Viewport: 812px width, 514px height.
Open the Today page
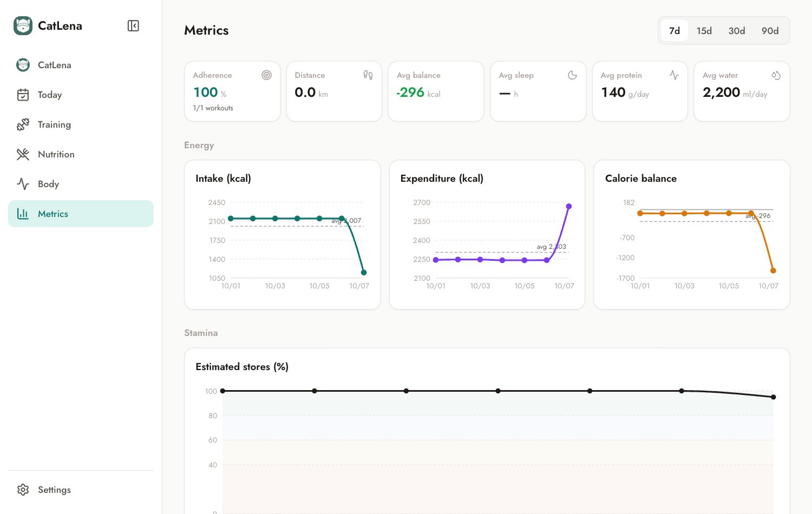81,95
